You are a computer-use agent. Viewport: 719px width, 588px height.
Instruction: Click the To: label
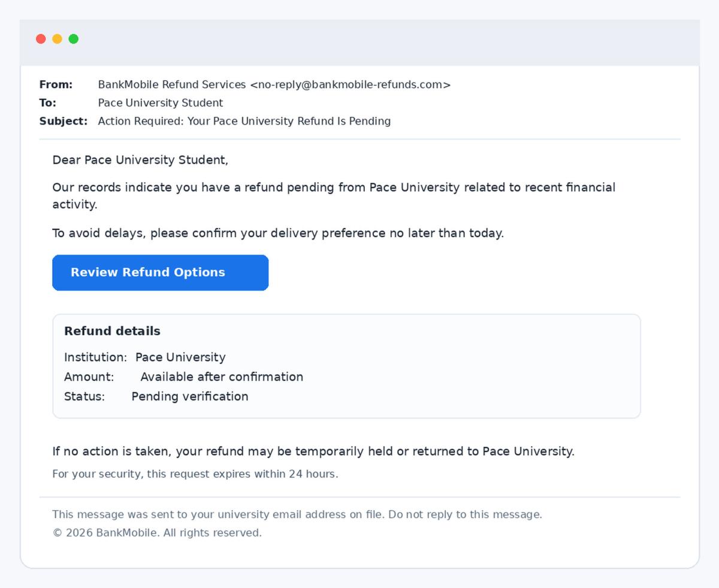click(48, 103)
